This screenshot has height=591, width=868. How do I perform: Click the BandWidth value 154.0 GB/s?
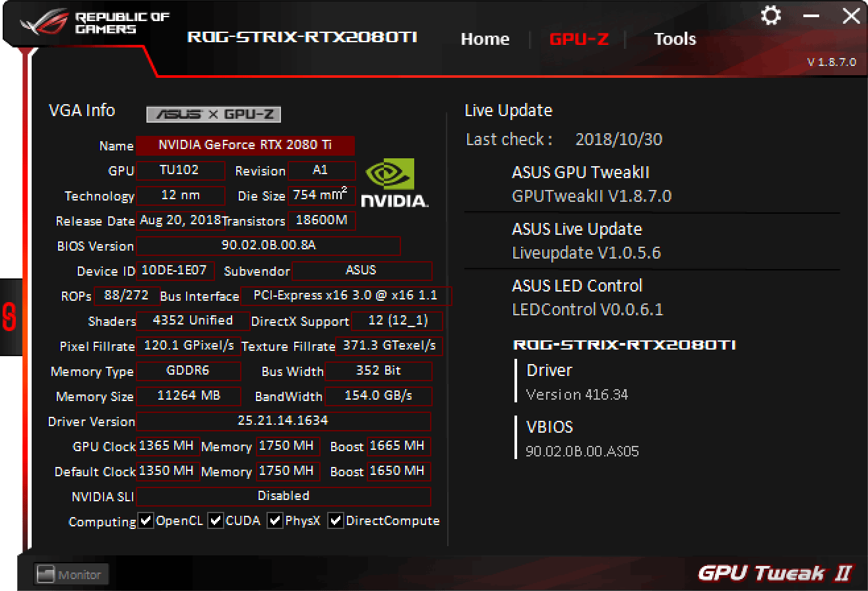pos(379,396)
